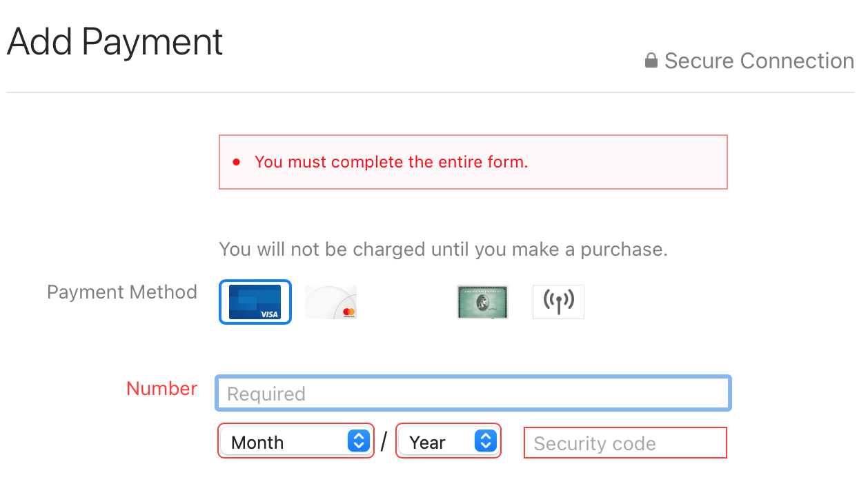Click the Payment Method label
This screenshot has width=868, height=484.
point(122,292)
